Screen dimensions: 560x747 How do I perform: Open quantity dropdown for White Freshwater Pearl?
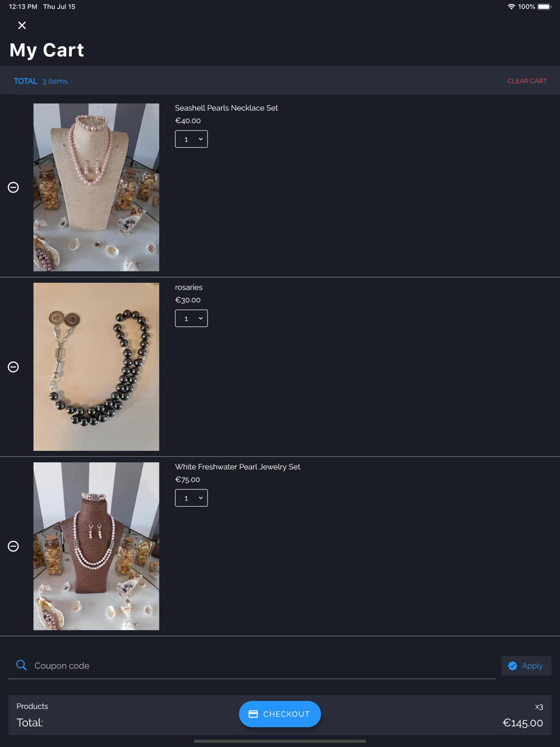point(192,498)
